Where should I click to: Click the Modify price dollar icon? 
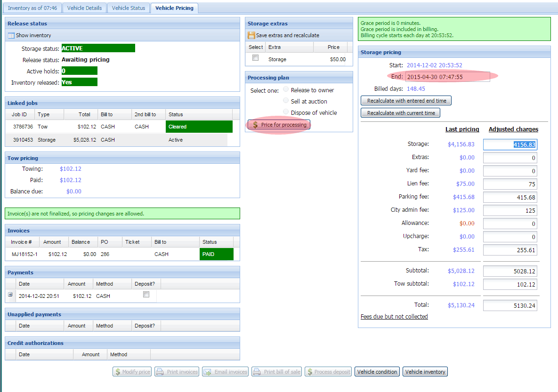117,372
